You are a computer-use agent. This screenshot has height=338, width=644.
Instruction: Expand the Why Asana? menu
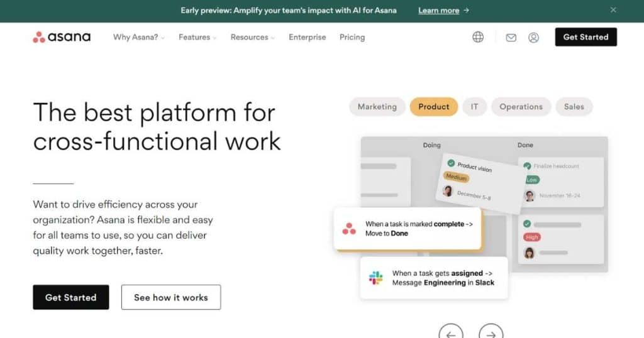pyautogui.click(x=139, y=37)
